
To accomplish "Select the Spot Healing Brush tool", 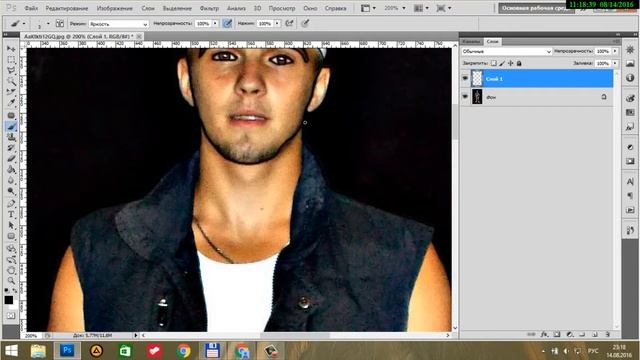I will click(11, 115).
